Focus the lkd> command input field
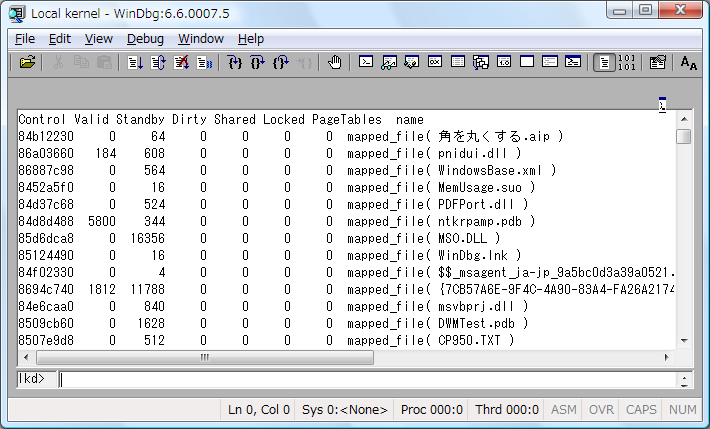The height and width of the screenshot is (429, 710). (x=367, y=380)
